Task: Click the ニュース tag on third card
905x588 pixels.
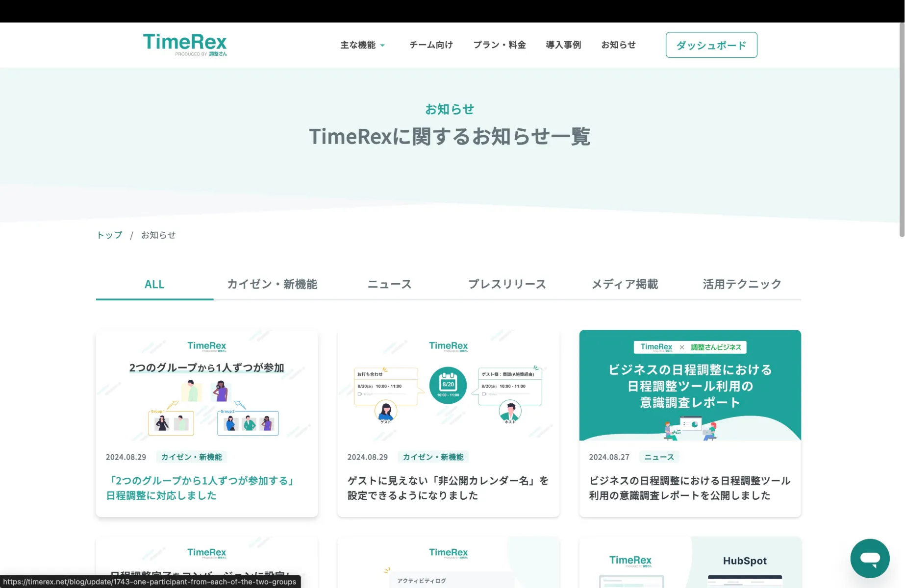Action: coord(659,457)
